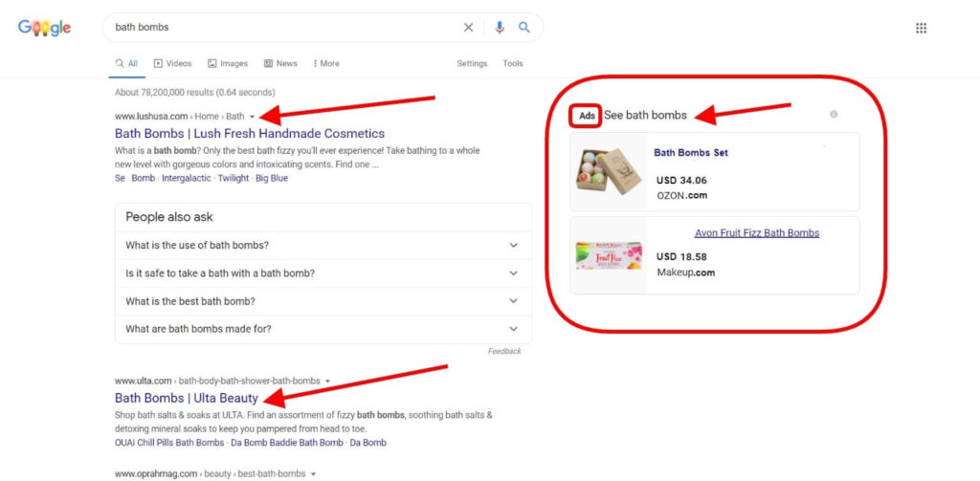Image resolution: width=980 pixels, height=481 pixels.
Task: Switch to the Images tab
Action: (228, 64)
